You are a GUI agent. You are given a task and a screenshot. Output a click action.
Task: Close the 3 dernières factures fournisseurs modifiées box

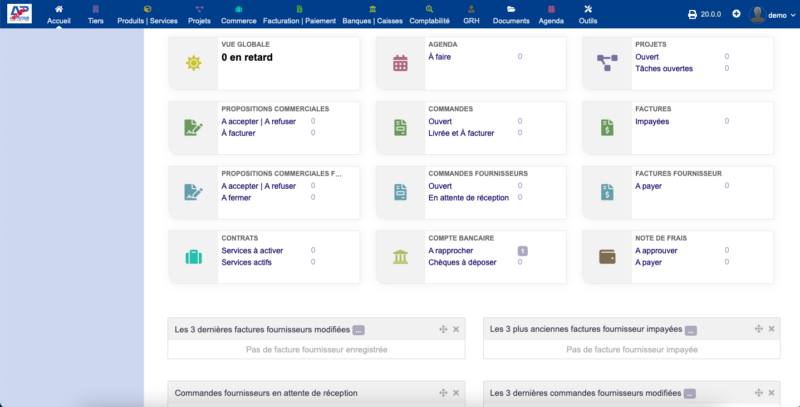(456, 329)
